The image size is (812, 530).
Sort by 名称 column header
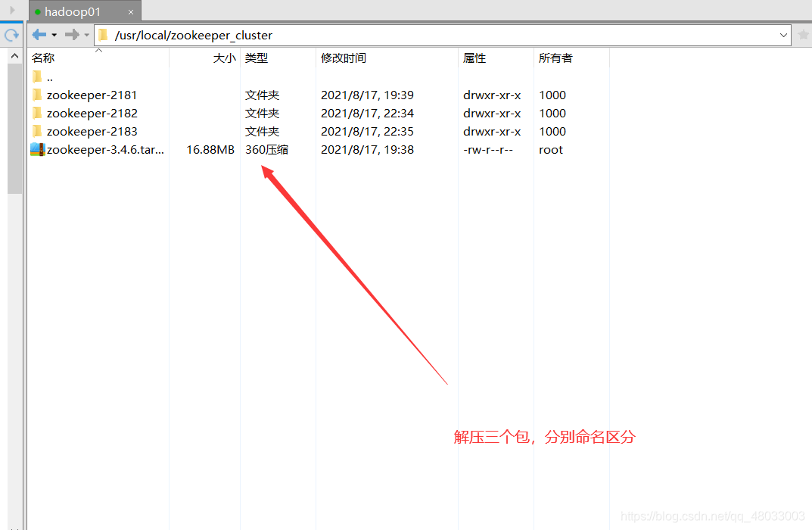click(43, 58)
